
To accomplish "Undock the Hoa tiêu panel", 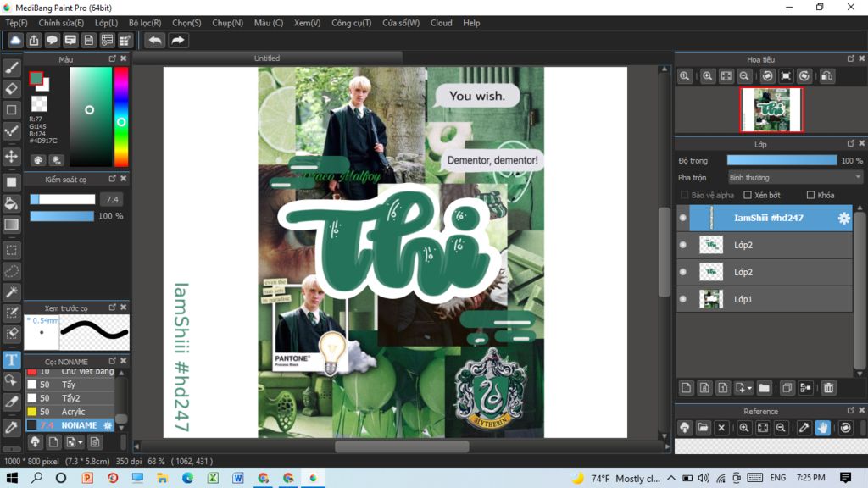I will (851, 58).
